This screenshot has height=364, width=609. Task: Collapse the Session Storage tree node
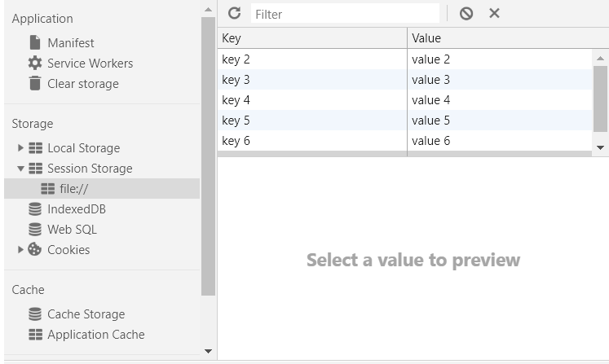(21, 168)
